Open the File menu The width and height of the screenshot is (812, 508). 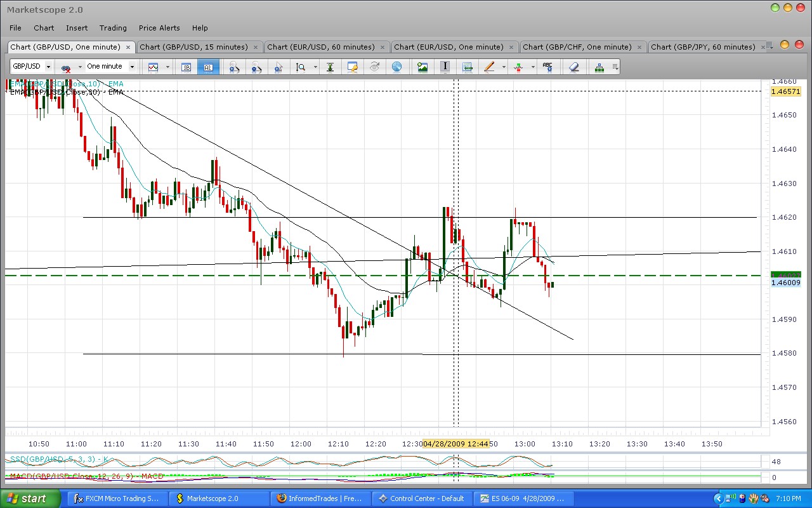(x=16, y=28)
